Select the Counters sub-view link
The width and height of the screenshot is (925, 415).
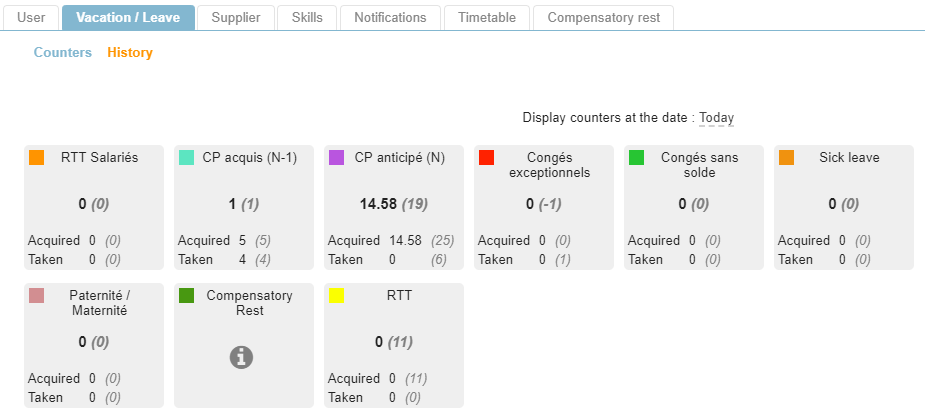coord(63,53)
